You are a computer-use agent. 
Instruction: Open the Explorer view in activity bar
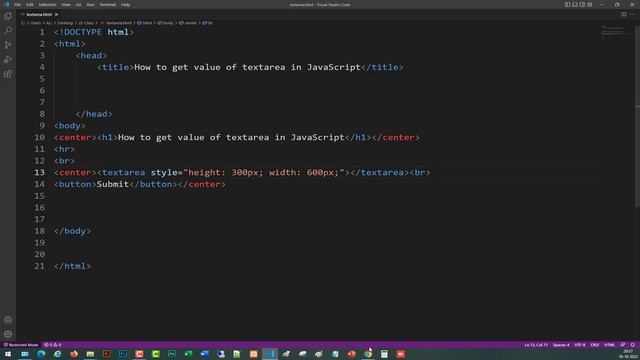(x=8, y=16)
